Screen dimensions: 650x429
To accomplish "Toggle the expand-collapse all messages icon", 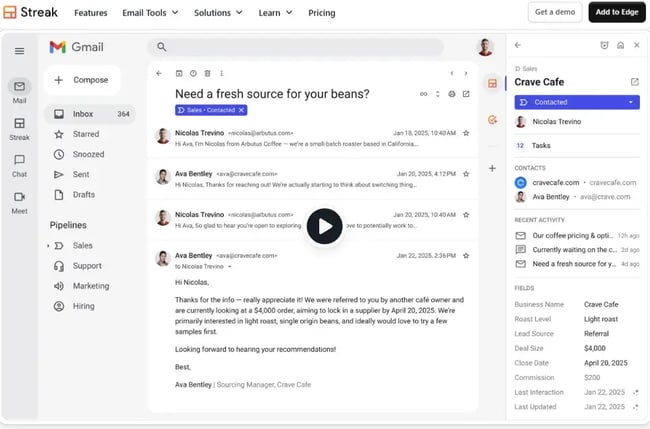I will 437,94.
